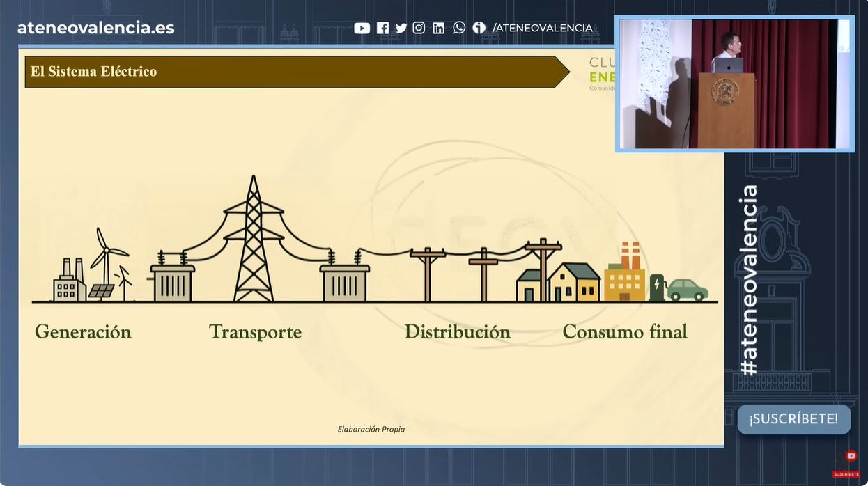Click the red circular YouTube icon
868x486 pixels.
851,456
